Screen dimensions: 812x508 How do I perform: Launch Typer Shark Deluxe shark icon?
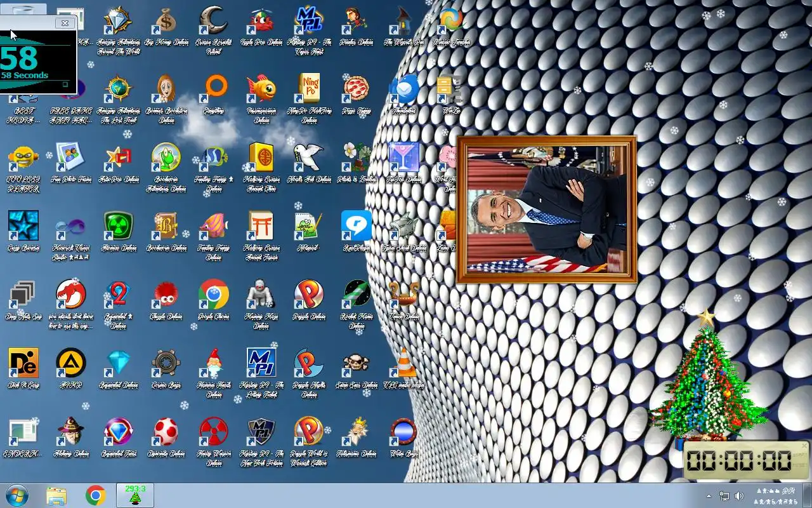404,226
